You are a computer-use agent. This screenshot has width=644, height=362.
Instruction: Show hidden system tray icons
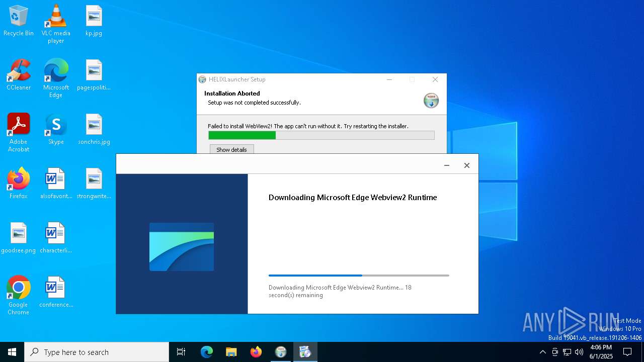pos(542,352)
